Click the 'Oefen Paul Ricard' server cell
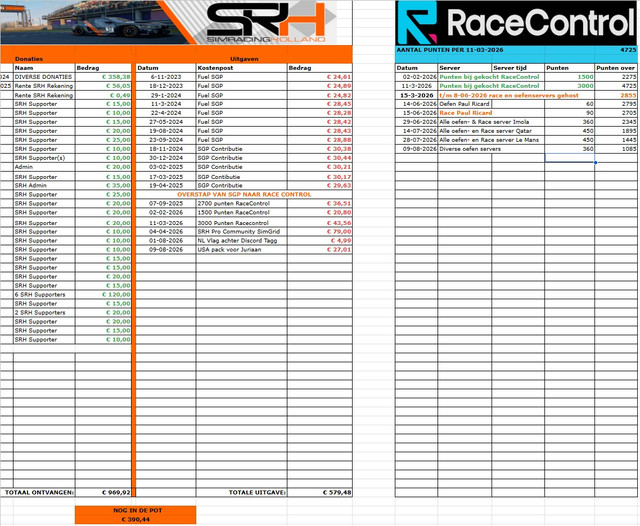 tap(464, 104)
